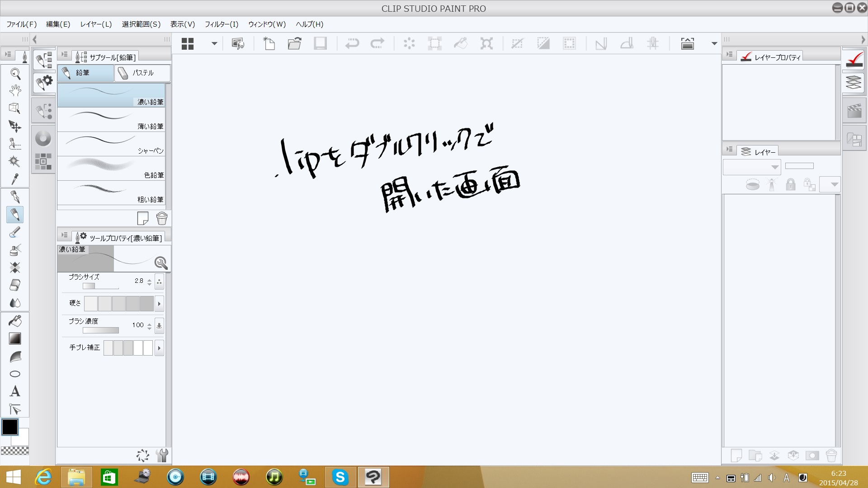Open the フィルター(I) menu

pyautogui.click(x=221, y=24)
